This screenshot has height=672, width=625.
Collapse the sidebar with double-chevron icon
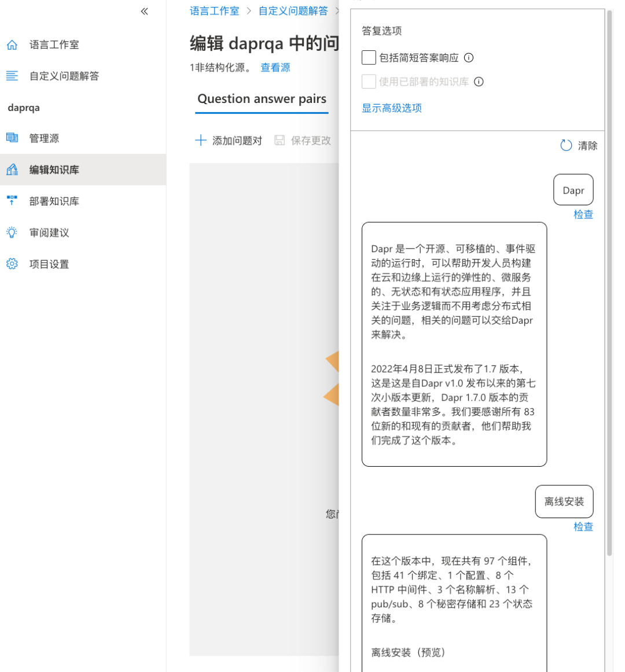[145, 12]
